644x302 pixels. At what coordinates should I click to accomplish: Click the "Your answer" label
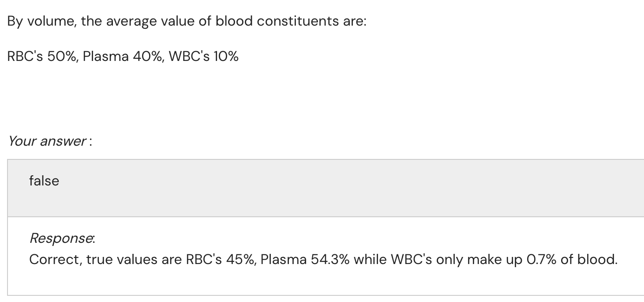(x=48, y=141)
